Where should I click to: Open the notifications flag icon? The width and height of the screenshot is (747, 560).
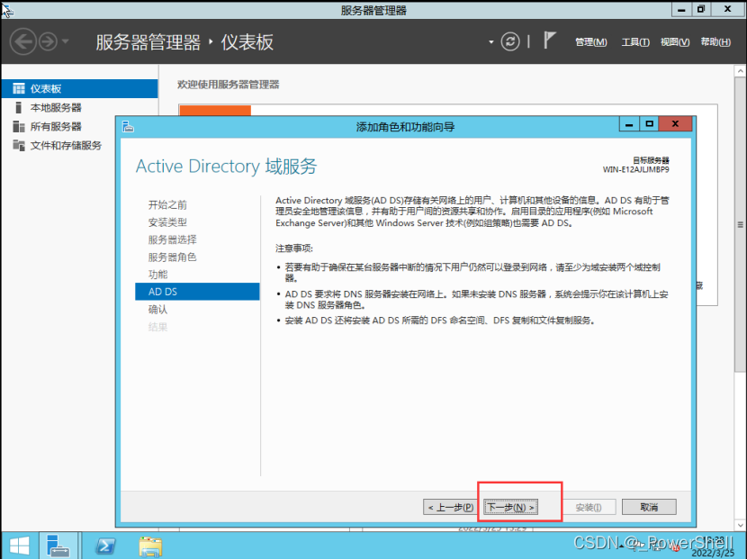pos(549,41)
